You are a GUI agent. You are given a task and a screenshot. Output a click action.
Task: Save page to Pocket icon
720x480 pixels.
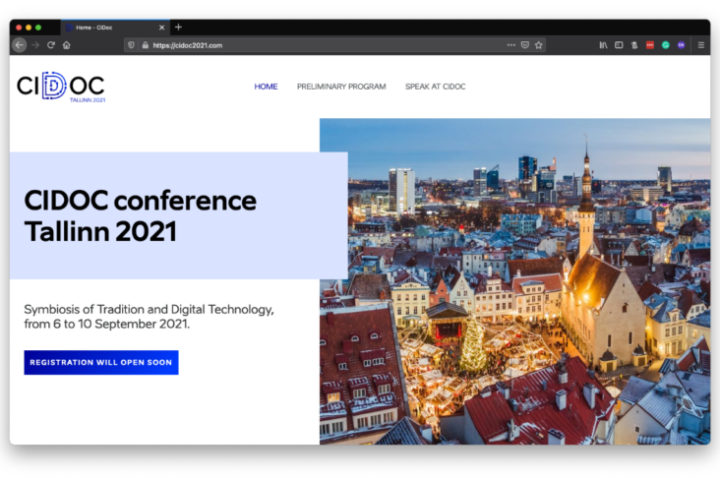tap(525, 45)
